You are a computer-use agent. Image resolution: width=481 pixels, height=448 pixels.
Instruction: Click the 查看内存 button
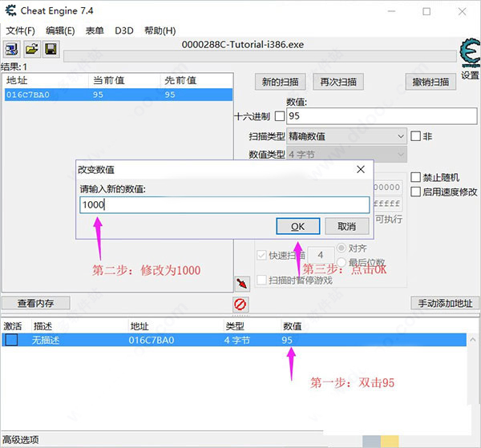35,303
